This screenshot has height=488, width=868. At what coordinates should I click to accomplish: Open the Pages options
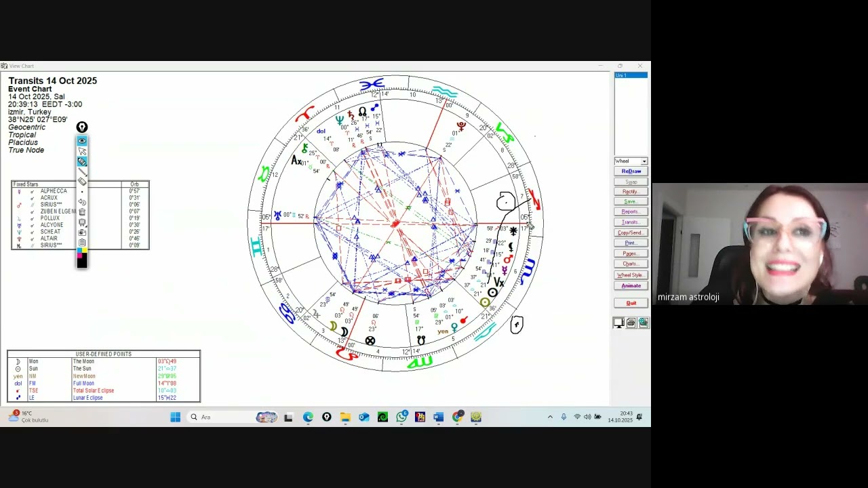tap(631, 253)
